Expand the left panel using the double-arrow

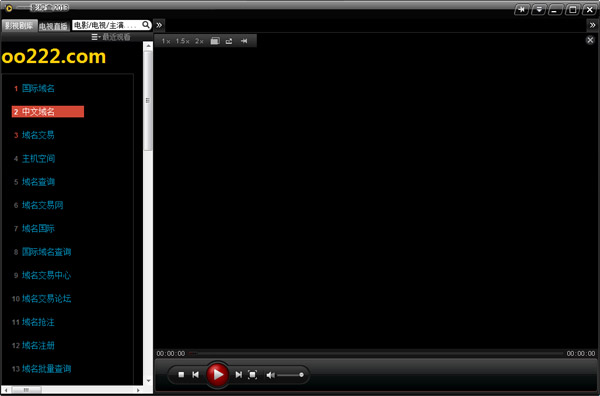click(x=159, y=25)
